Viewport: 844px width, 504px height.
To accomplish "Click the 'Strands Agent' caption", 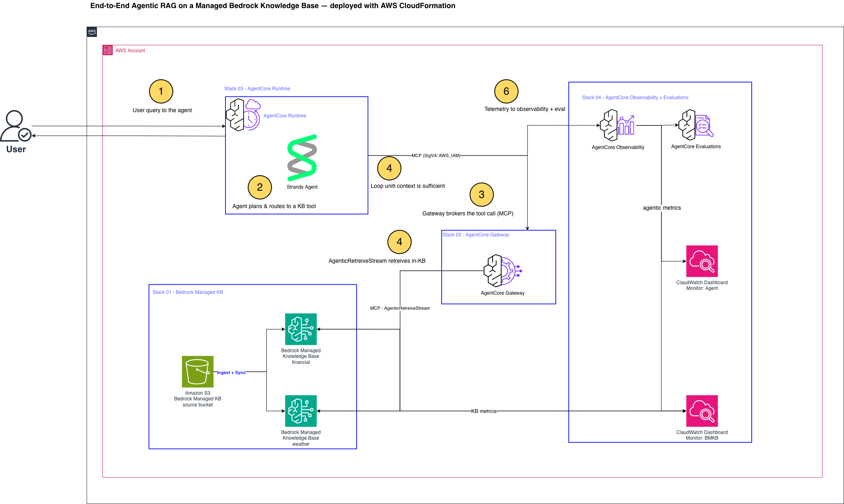I will click(302, 187).
